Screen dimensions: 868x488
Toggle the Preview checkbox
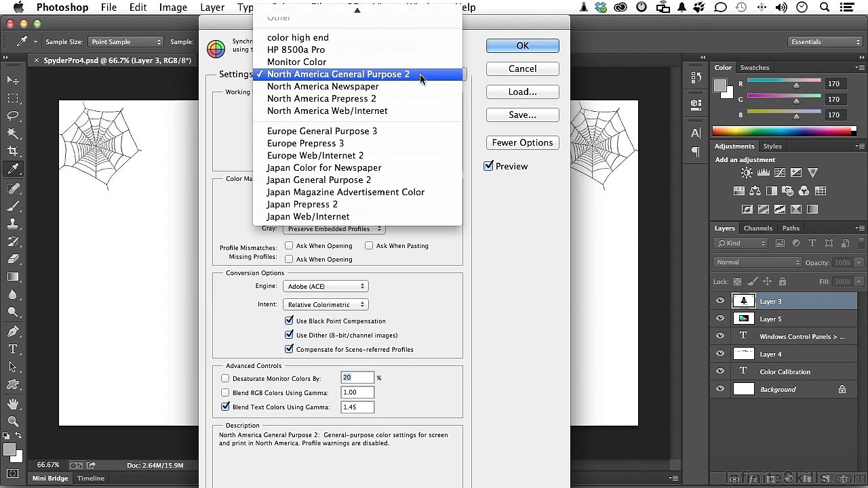pos(489,166)
